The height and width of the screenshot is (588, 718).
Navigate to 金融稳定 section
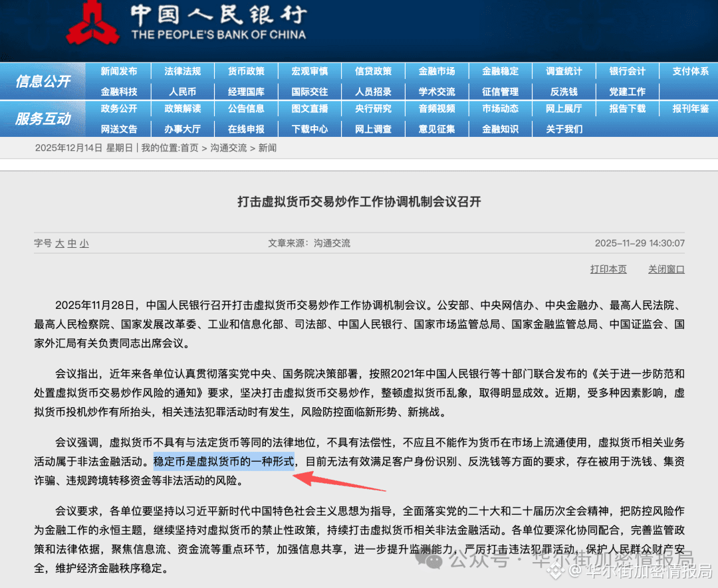(501, 71)
